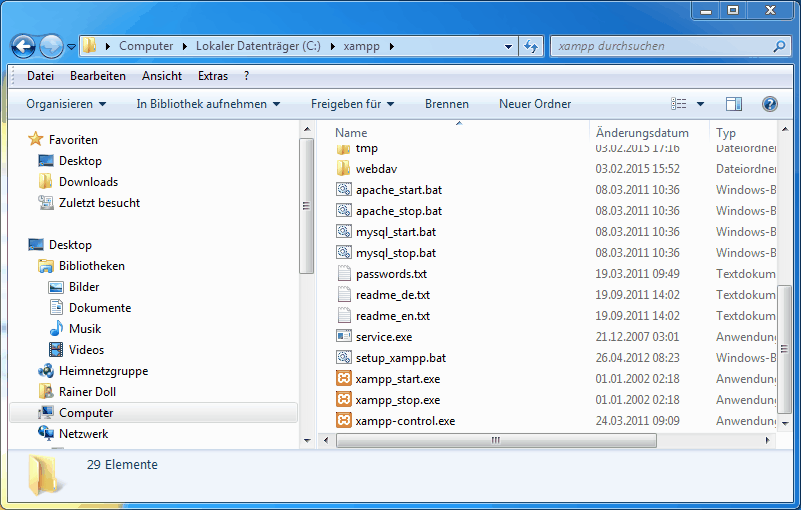Open the Freigeben für dropdown

352,104
